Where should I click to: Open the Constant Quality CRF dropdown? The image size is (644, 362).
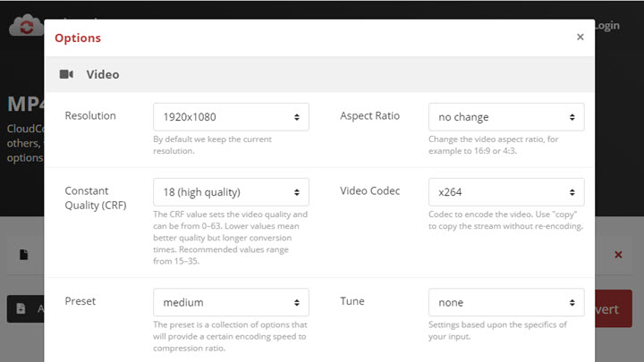(x=231, y=192)
